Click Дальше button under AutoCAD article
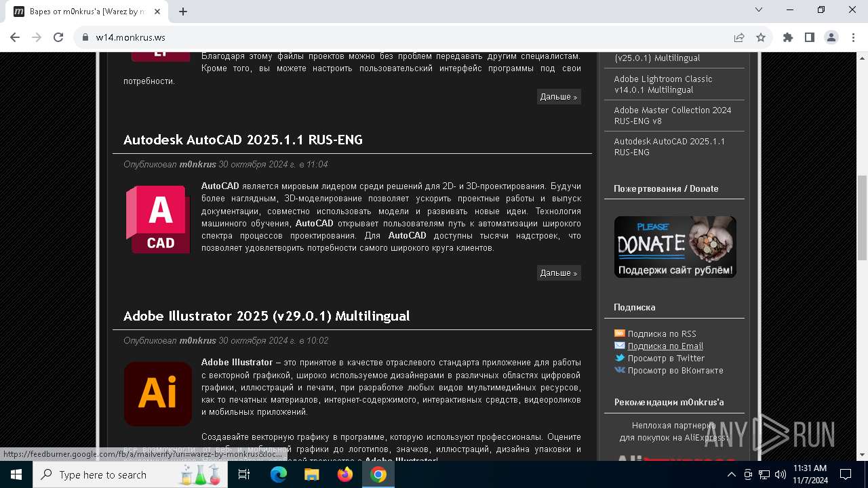 pos(559,272)
